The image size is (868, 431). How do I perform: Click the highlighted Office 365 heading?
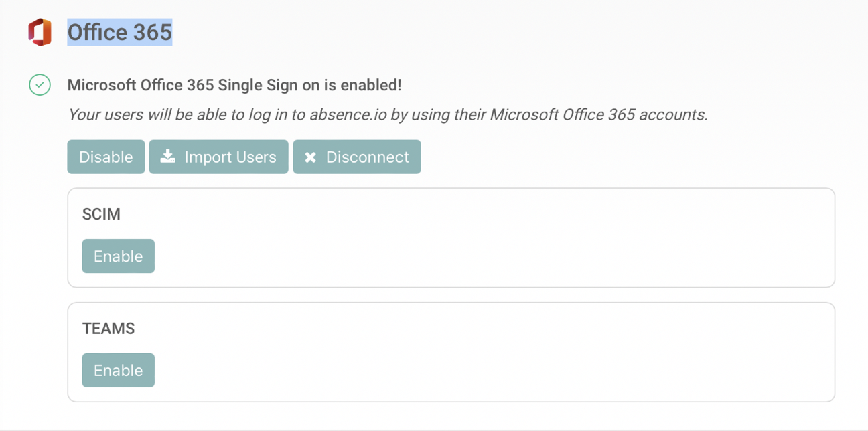tap(120, 32)
